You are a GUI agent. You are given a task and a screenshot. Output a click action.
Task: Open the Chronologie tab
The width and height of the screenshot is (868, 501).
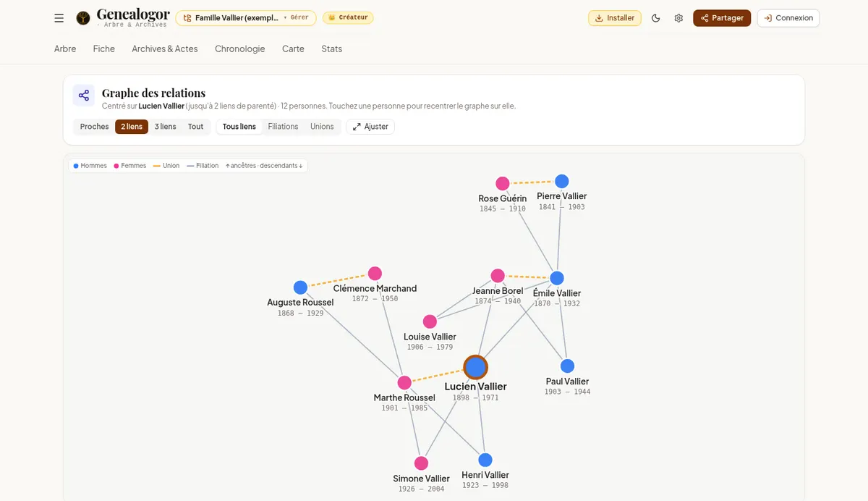(240, 49)
